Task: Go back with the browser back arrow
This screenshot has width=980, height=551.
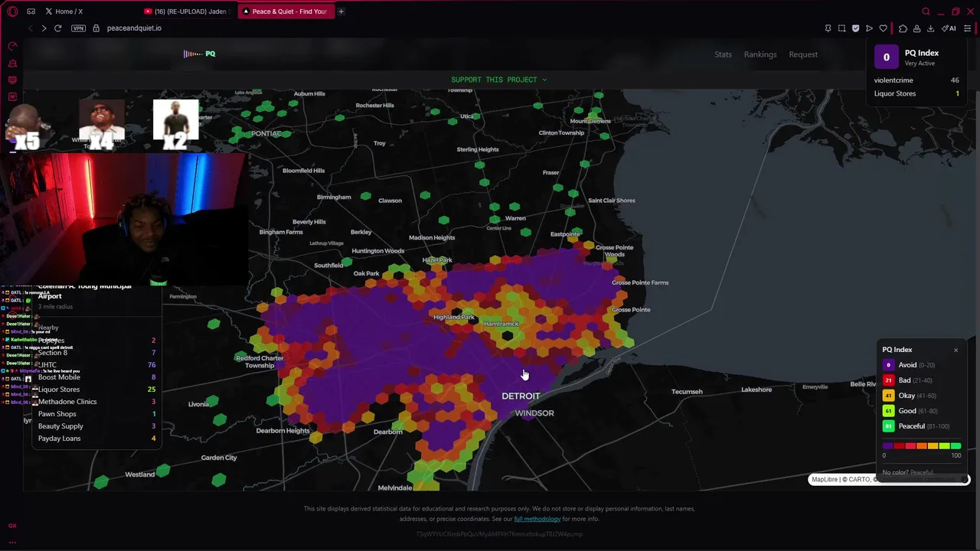Action: pos(30,28)
